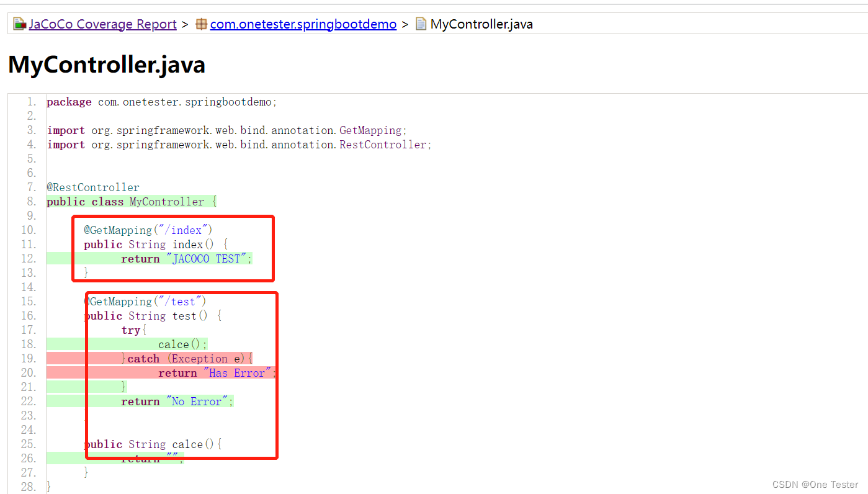Open the com.onetester.springbootdemo package link
This screenshot has width=868, height=494.
tap(303, 24)
